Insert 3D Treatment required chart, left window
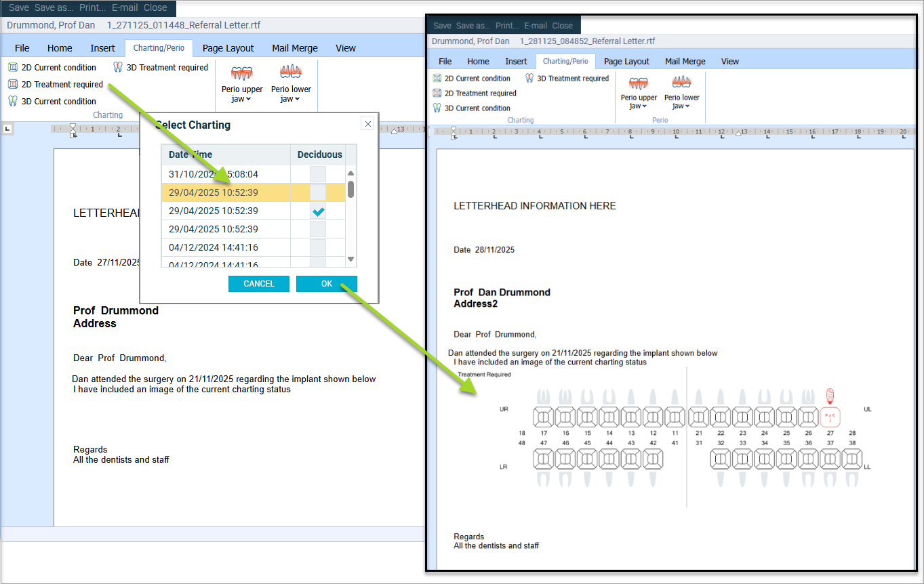Viewport: 924px width, 584px height. 161,68
